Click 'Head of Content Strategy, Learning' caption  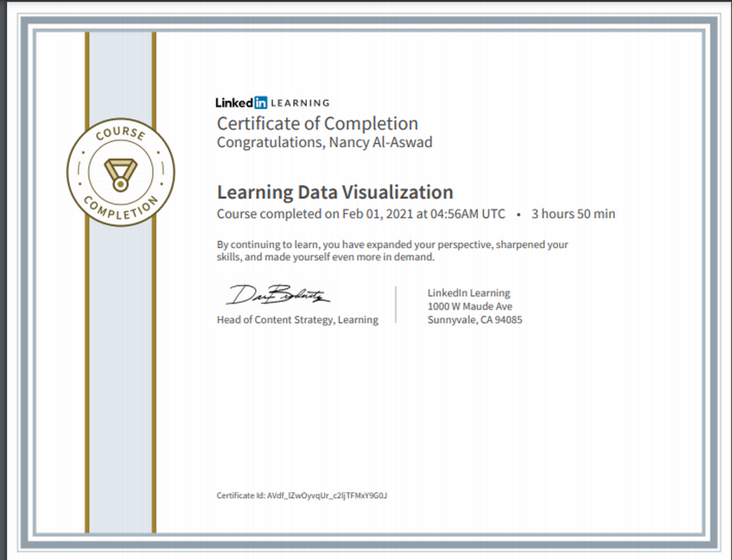click(297, 320)
